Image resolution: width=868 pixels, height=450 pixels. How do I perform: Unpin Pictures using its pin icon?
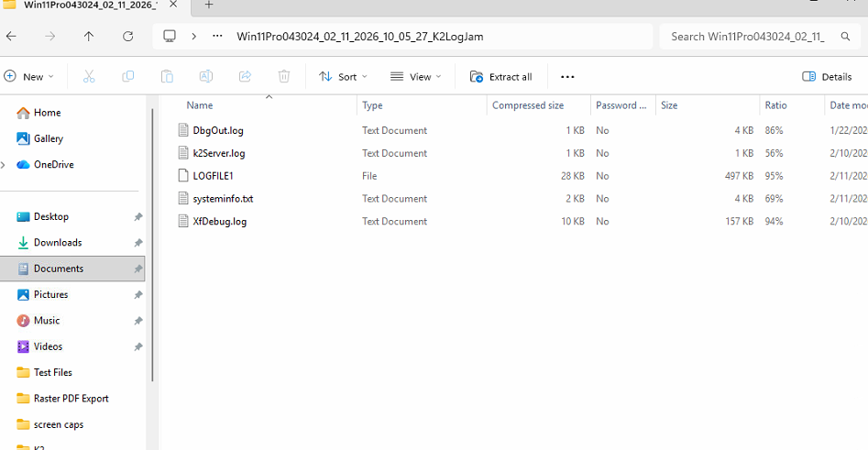pyautogui.click(x=138, y=295)
